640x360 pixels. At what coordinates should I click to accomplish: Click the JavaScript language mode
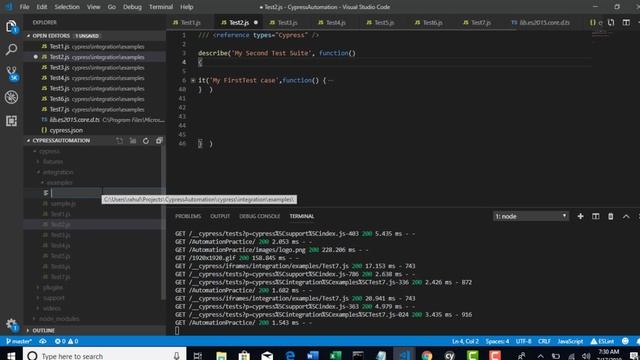pos(570,341)
